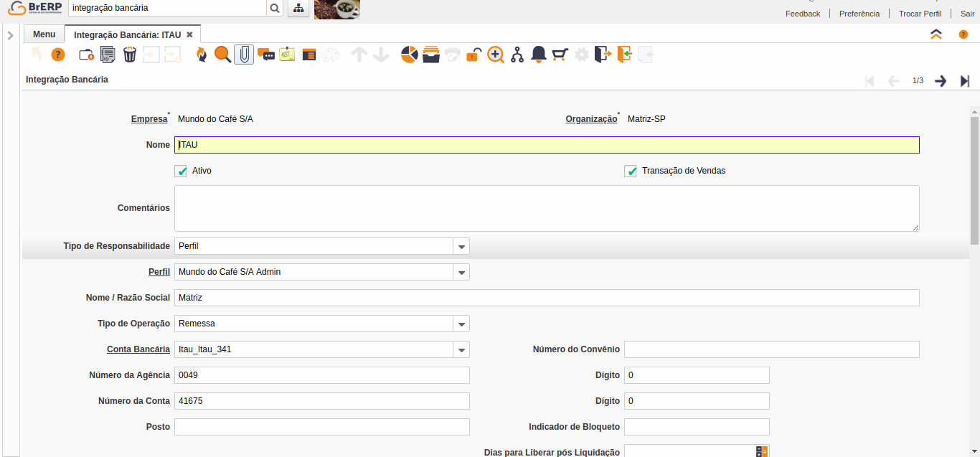Click the bell notification icon
This screenshot has height=457, width=980.
tap(539, 55)
